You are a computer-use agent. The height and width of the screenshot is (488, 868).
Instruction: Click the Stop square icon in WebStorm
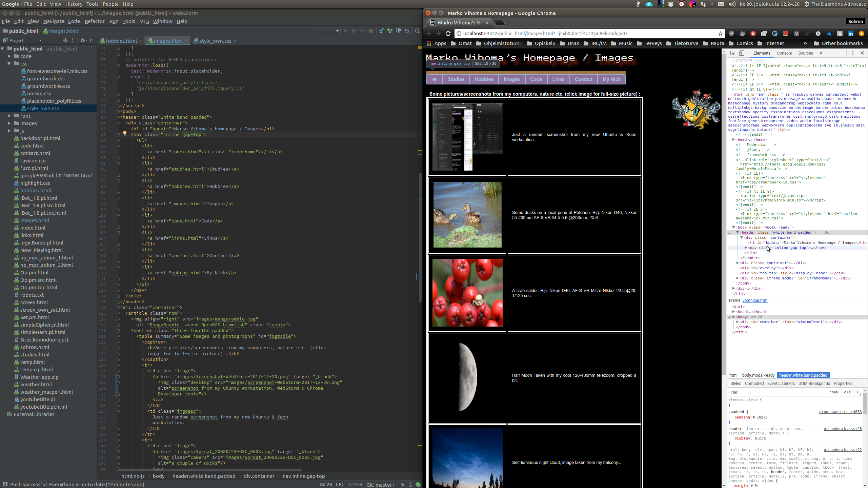[x=371, y=31]
